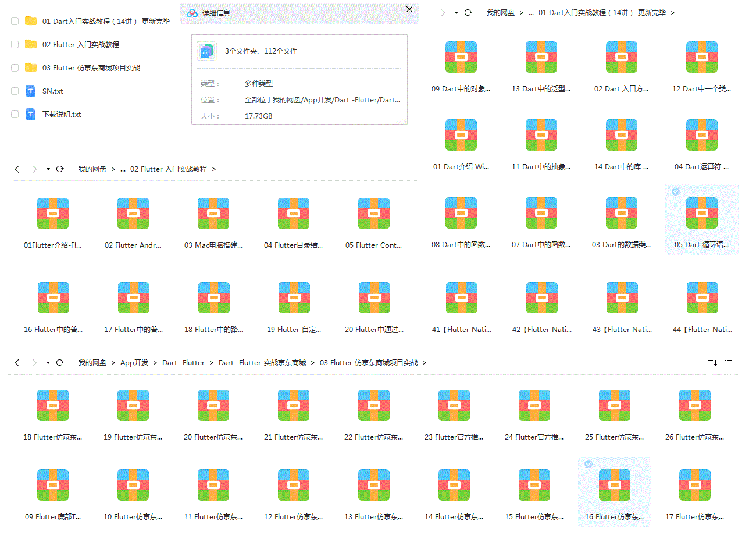756x535 pixels.
Task: Click the 下载说明.txt file icon
Action: 31,114
